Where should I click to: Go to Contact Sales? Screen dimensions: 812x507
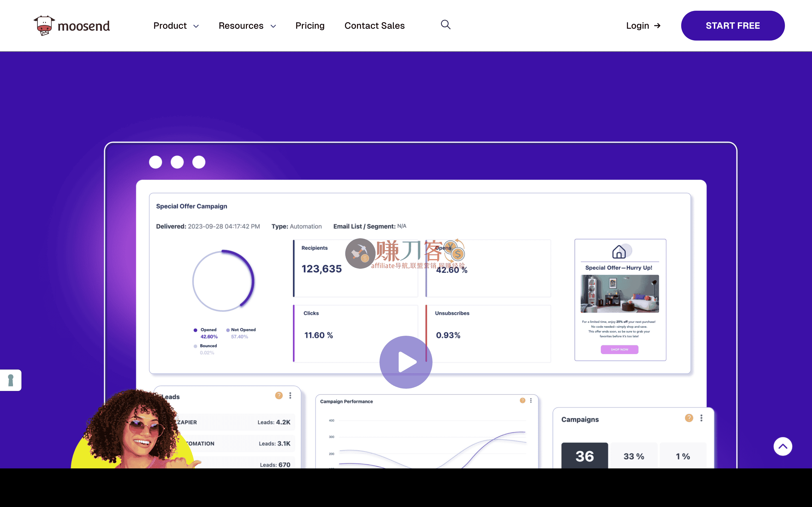click(x=374, y=26)
